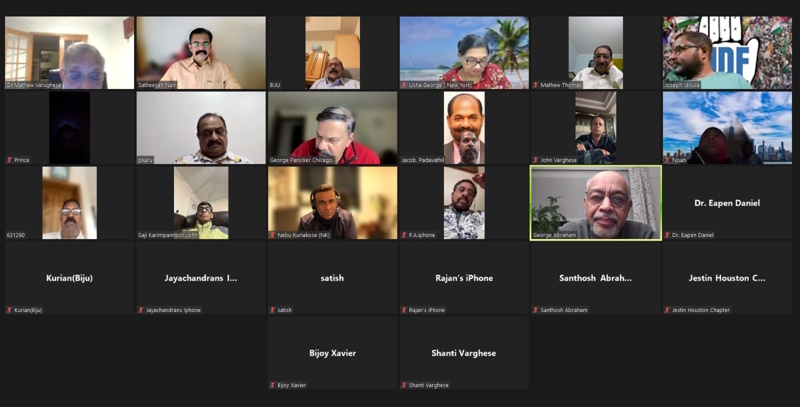This screenshot has height=407, width=800.
Task: Click muted mic icon beside Mathew Thomas
Action: [x=536, y=85]
